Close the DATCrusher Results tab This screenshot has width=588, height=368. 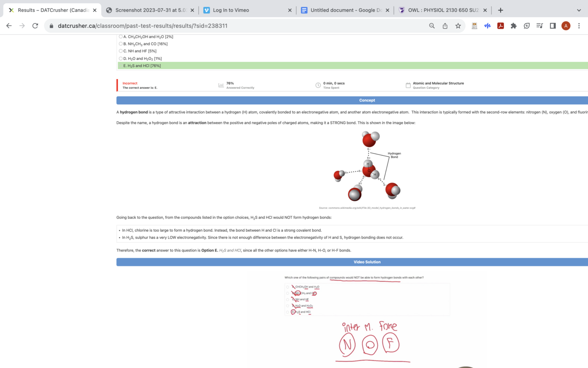tap(94, 10)
